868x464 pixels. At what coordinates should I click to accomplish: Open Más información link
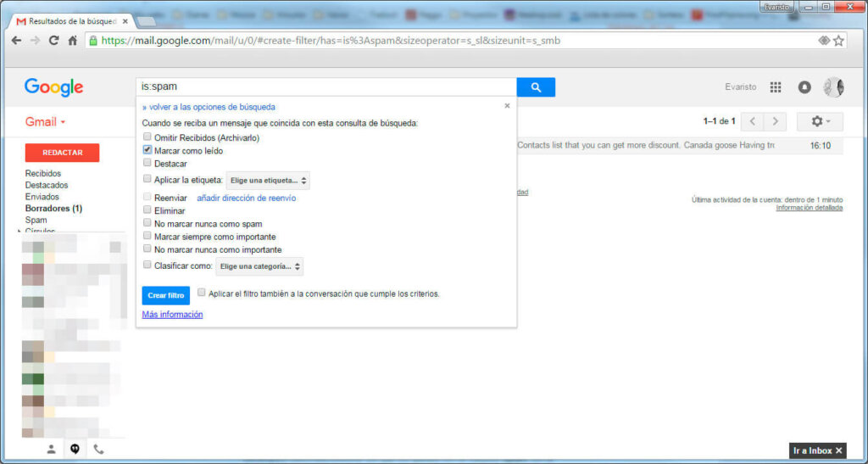[x=172, y=315]
